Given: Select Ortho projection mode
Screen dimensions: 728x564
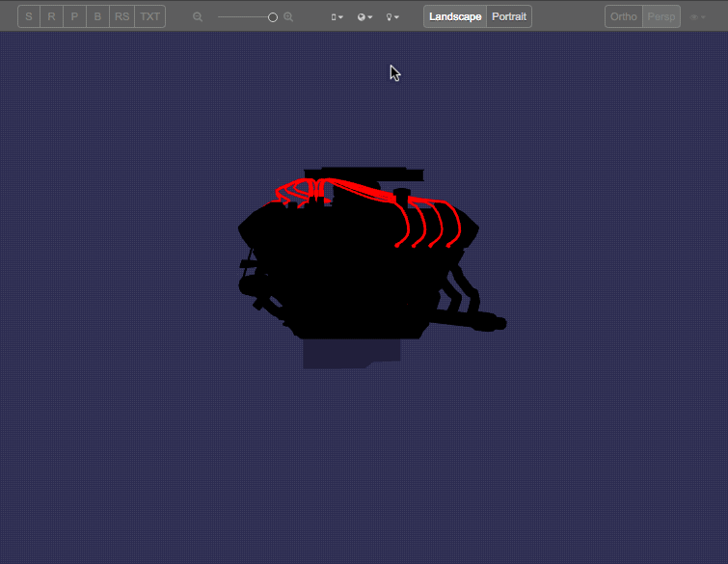Looking at the screenshot, I should point(624,16).
